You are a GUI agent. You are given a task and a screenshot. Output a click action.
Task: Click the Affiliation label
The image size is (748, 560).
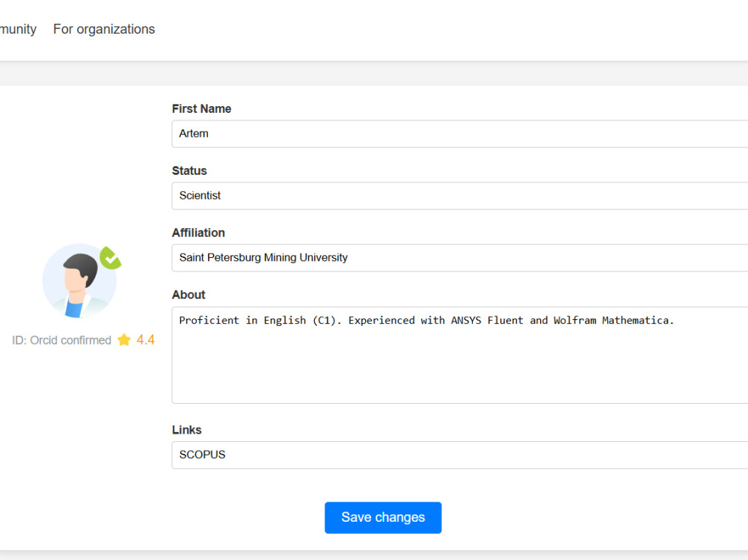coord(198,233)
